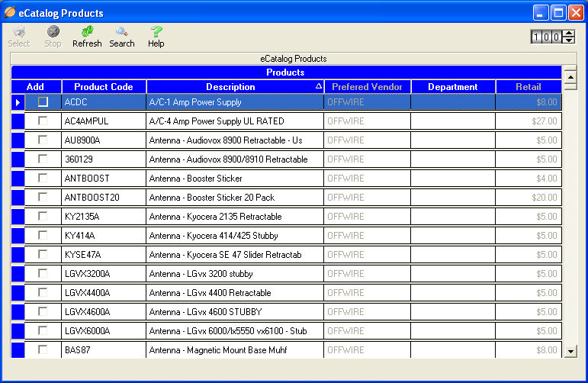This screenshot has height=383, width=588.
Task: Check the Add box for LGVX6000A
Action: tap(43, 330)
